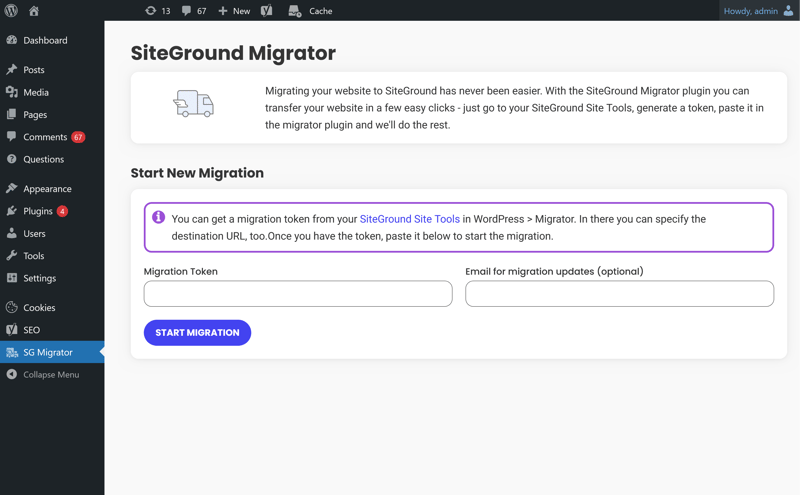Open the Pages menu item
Screen dimensions: 800x495
click(52, 114)
